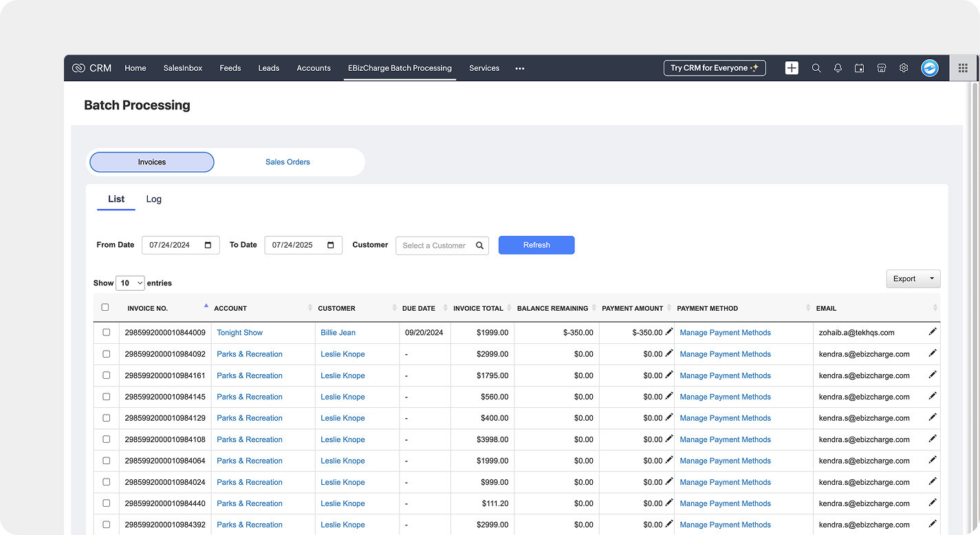Go to the Leads module

coord(269,68)
